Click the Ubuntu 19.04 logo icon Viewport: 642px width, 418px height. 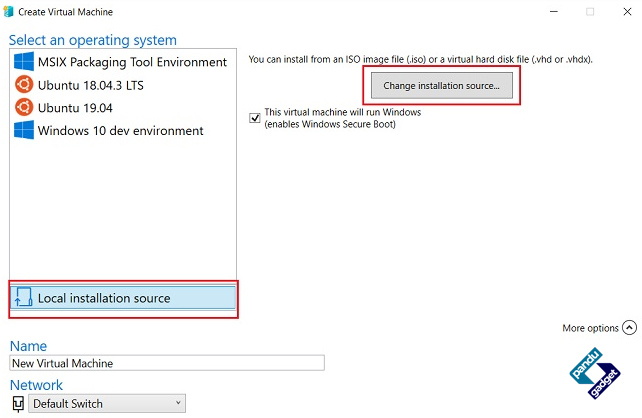coord(24,107)
